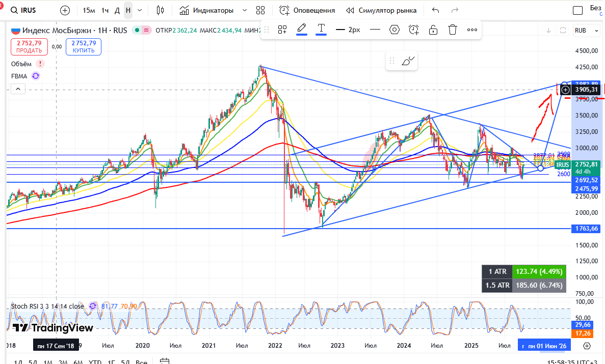Image resolution: width=605 pixels, height=364 pixels.
Task: Select the YTD date range
Action: pos(95,362)
